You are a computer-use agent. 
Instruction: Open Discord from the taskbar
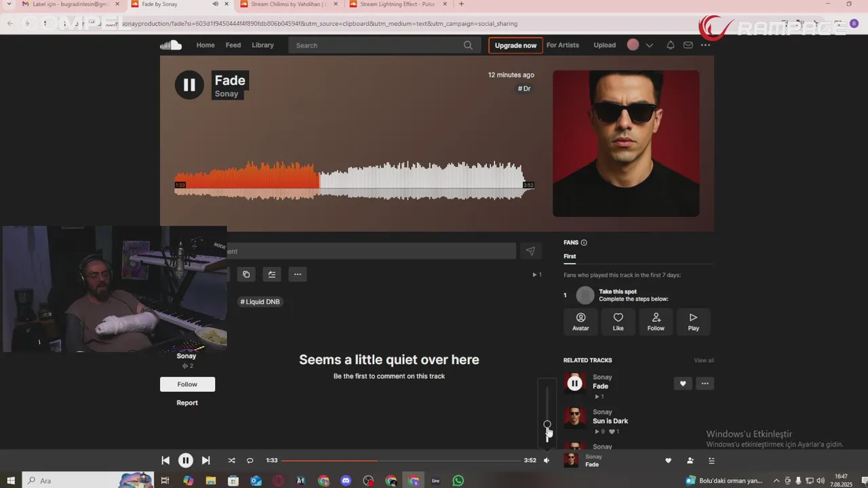346,481
